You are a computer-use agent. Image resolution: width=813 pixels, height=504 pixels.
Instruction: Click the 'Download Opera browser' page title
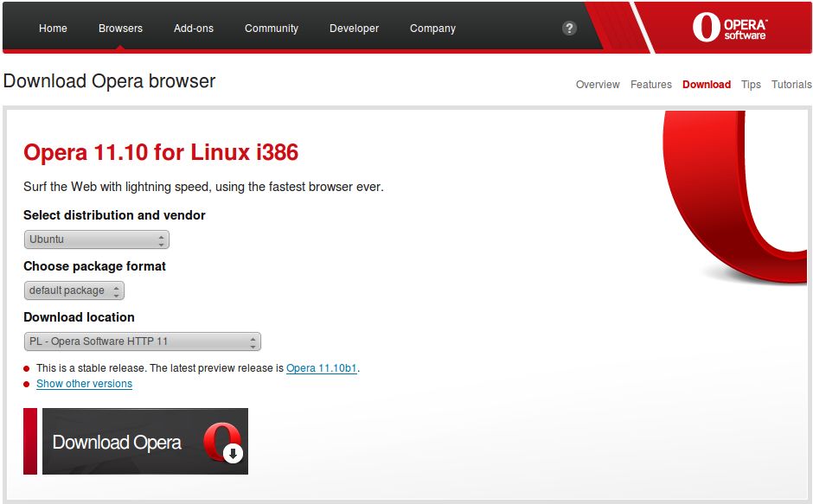point(109,81)
